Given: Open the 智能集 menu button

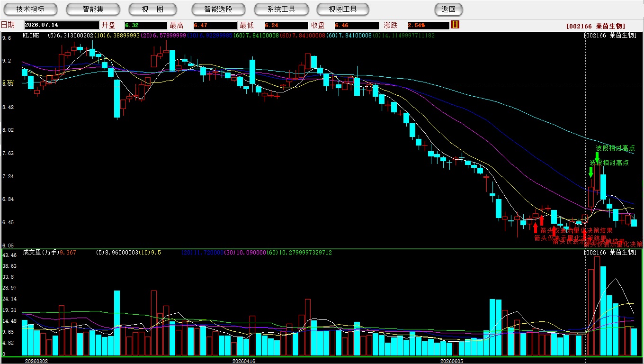Looking at the screenshot, I should (93, 9).
